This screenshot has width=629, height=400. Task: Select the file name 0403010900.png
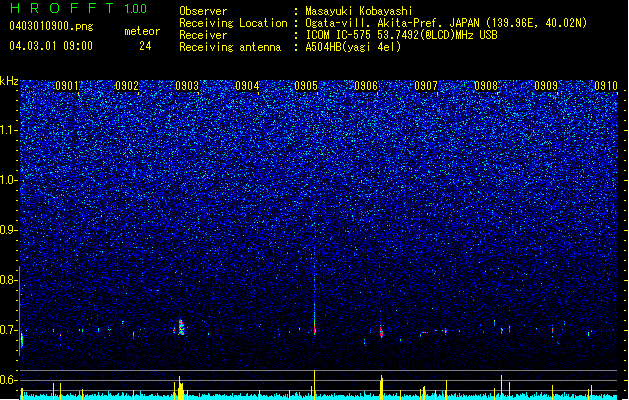pos(51,26)
